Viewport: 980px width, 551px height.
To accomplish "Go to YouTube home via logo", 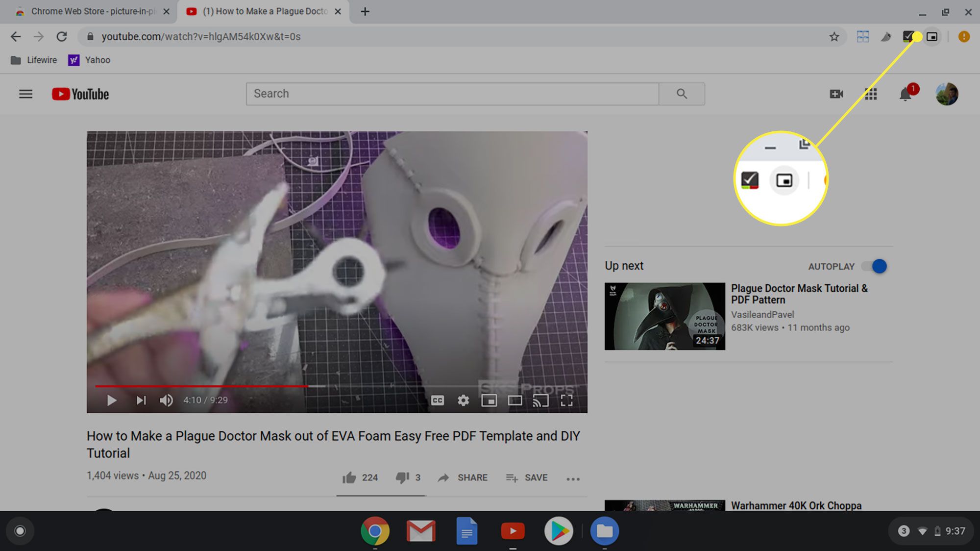I will pyautogui.click(x=81, y=94).
